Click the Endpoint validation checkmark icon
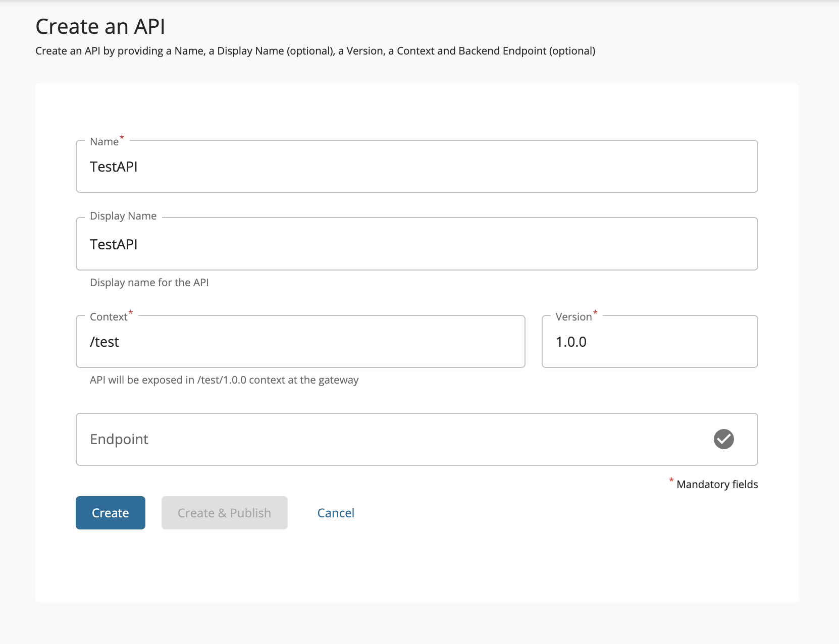This screenshot has height=644, width=839. click(724, 439)
